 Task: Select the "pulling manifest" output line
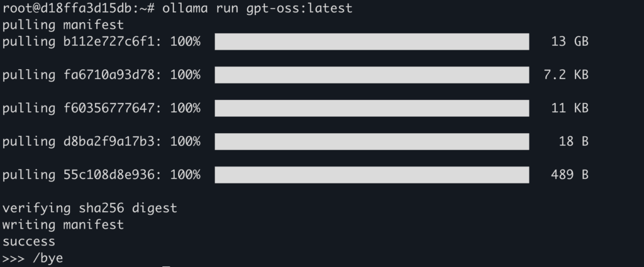coord(63,25)
